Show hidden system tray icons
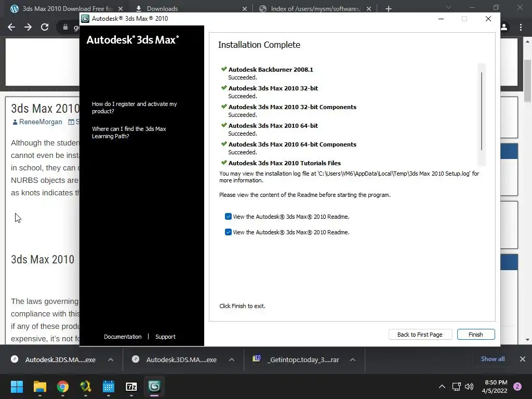Image resolution: width=532 pixels, height=399 pixels. coord(442,387)
